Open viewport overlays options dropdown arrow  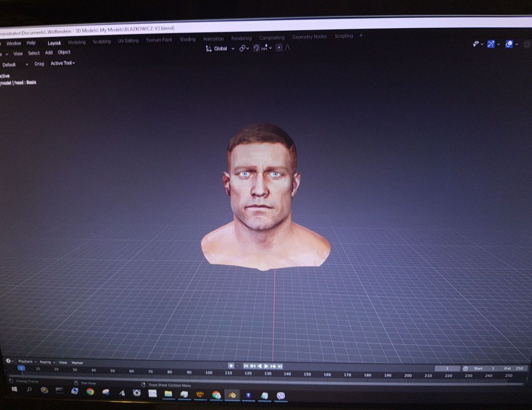pos(517,44)
